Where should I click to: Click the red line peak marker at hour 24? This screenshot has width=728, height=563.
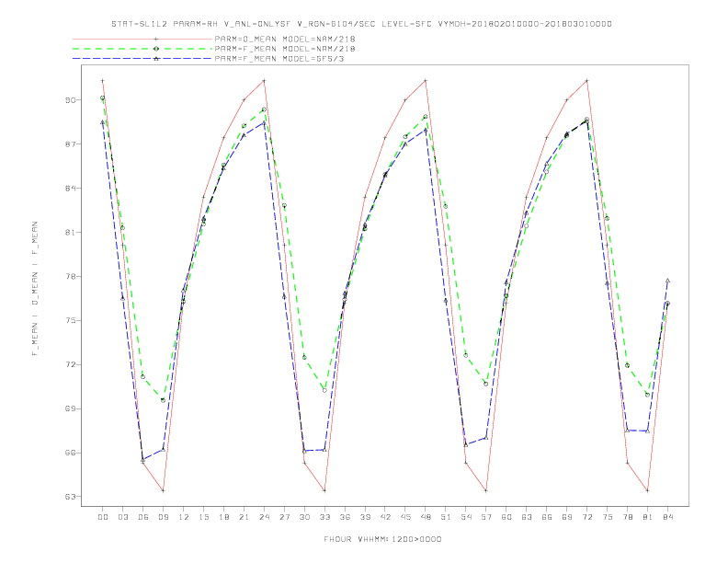click(264, 81)
